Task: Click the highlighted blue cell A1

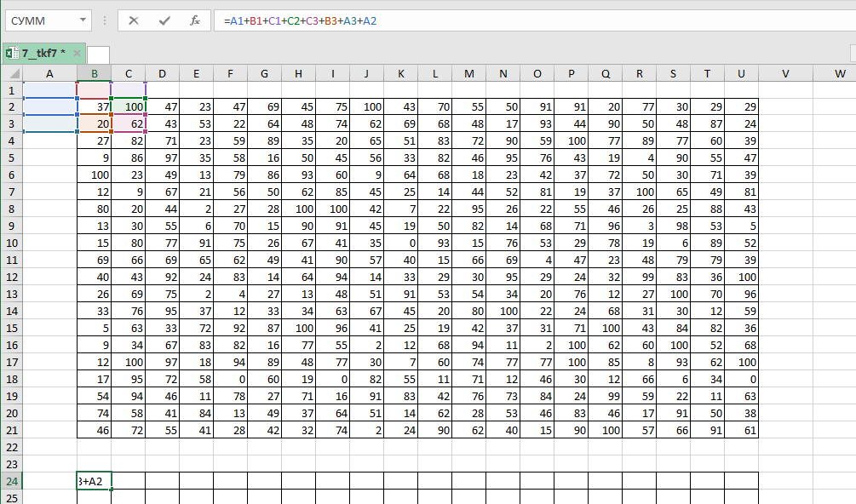Action: click(49, 90)
